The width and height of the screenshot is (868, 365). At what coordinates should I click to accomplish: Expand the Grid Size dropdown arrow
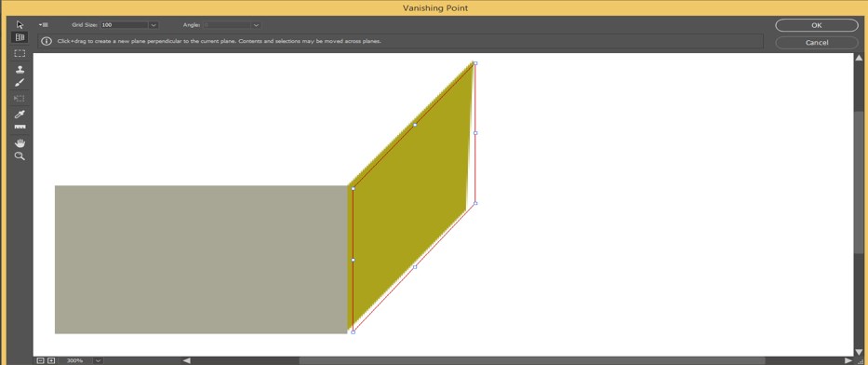[154, 25]
